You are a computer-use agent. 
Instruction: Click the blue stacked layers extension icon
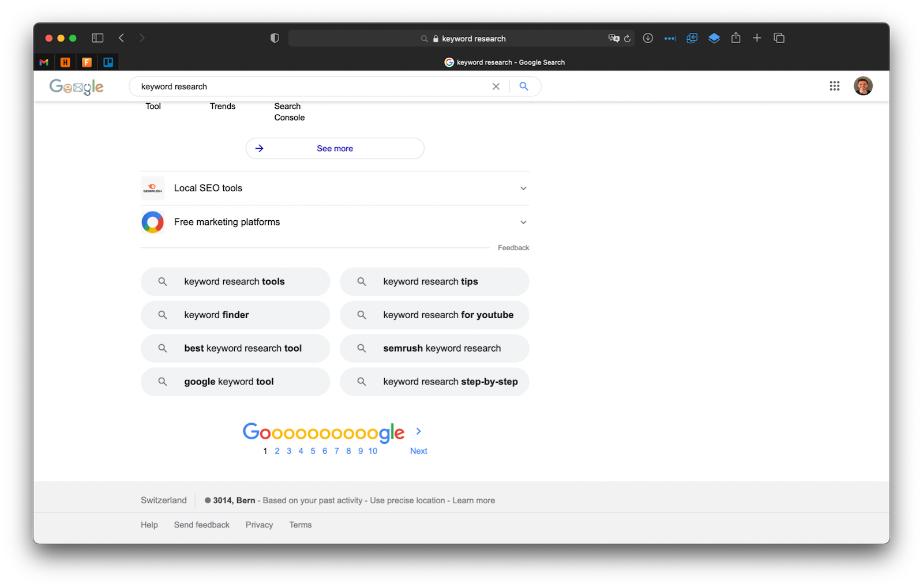coord(714,38)
